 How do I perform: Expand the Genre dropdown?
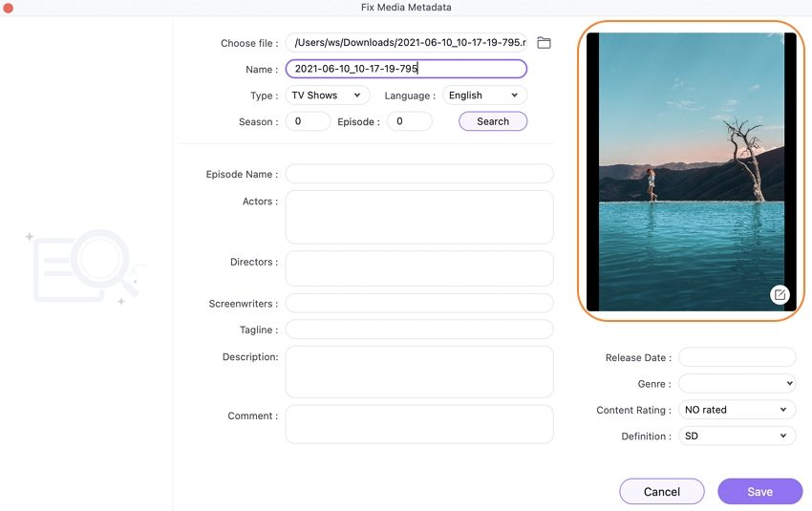737,384
